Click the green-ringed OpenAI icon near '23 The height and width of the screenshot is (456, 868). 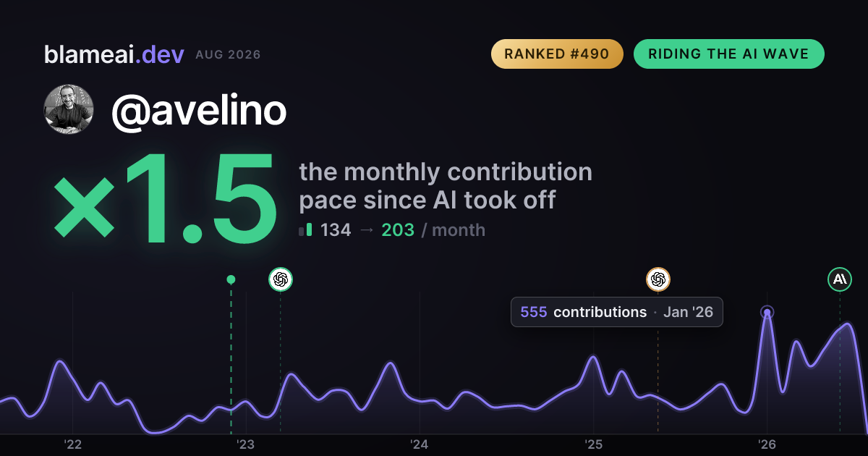(281, 279)
